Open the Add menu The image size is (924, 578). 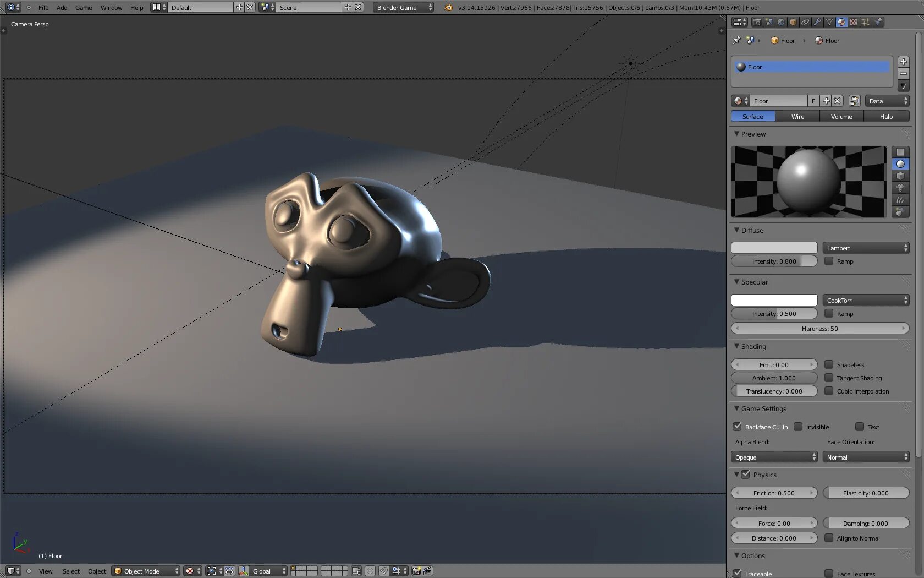click(62, 8)
